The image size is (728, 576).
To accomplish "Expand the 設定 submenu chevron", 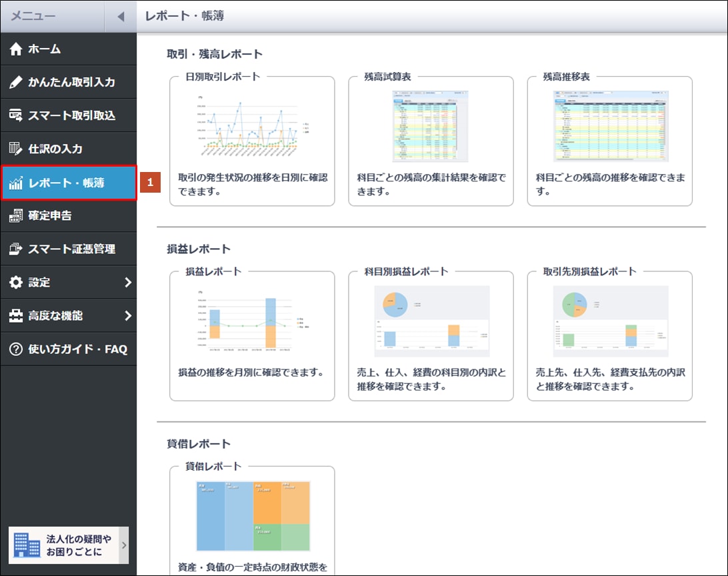I will pos(128,283).
